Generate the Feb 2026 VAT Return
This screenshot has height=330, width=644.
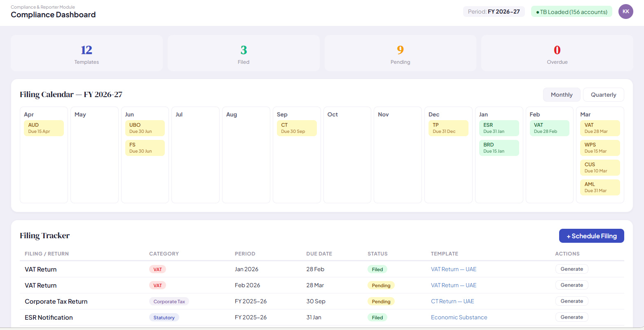571,285
